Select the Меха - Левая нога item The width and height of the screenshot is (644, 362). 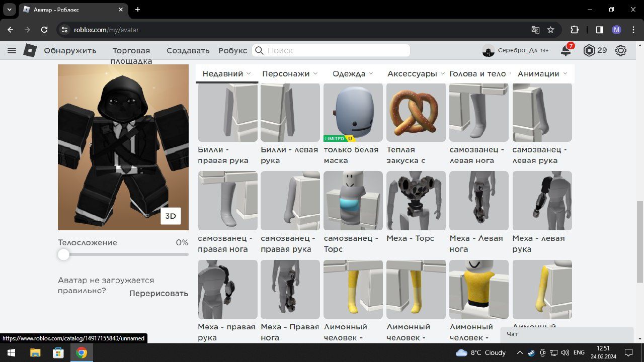479,212
